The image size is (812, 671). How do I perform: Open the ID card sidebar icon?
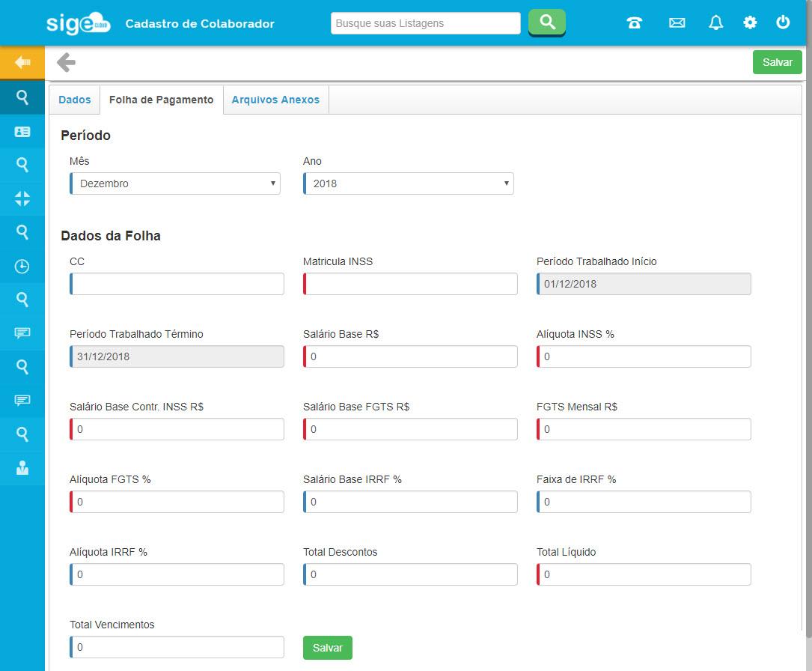22,132
